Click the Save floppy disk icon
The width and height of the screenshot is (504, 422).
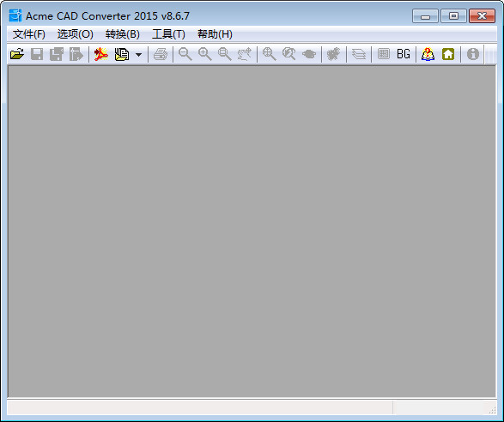tap(37, 54)
